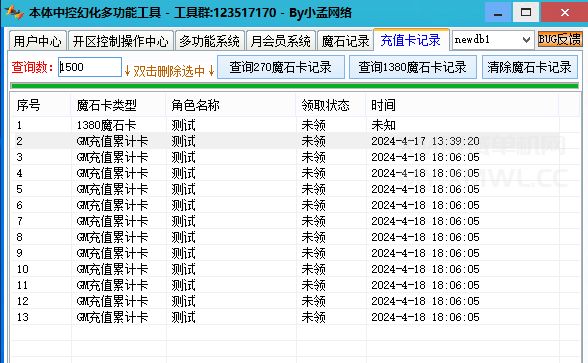
Task: Click the green progress bar
Action: 295,86
